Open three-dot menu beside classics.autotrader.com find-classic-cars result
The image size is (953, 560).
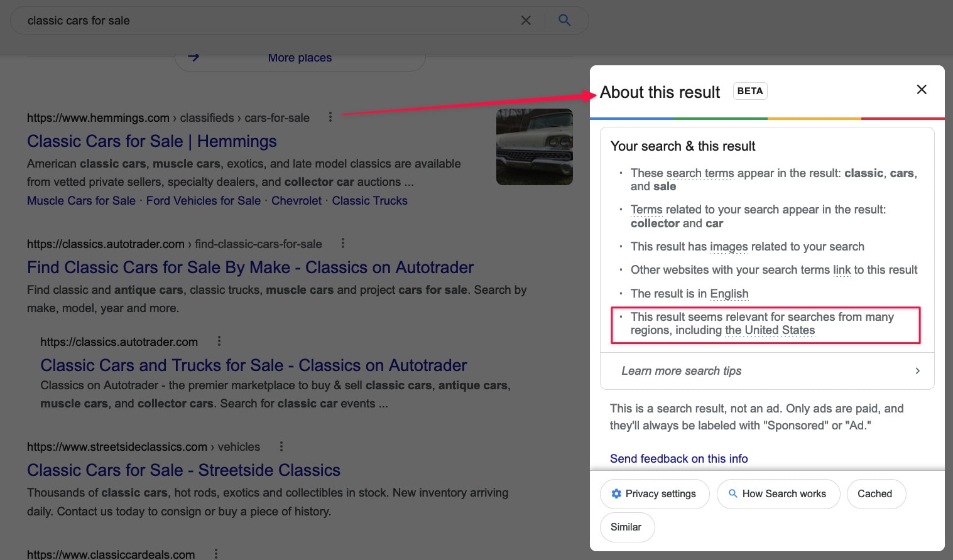[x=342, y=243]
